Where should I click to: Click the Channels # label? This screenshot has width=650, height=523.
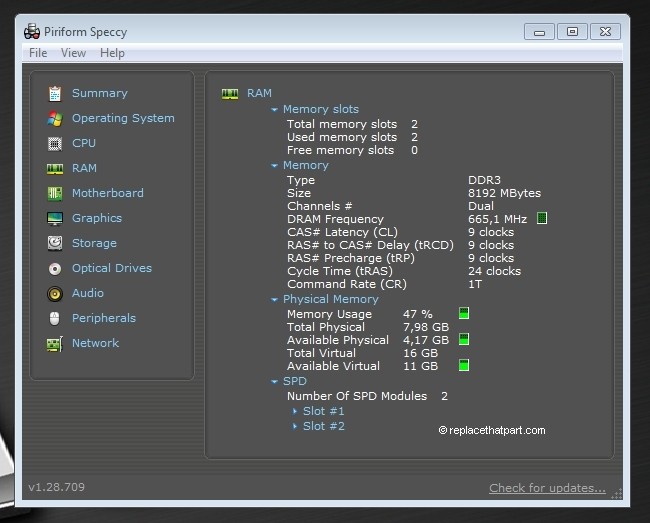pyautogui.click(x=320, y=206)
